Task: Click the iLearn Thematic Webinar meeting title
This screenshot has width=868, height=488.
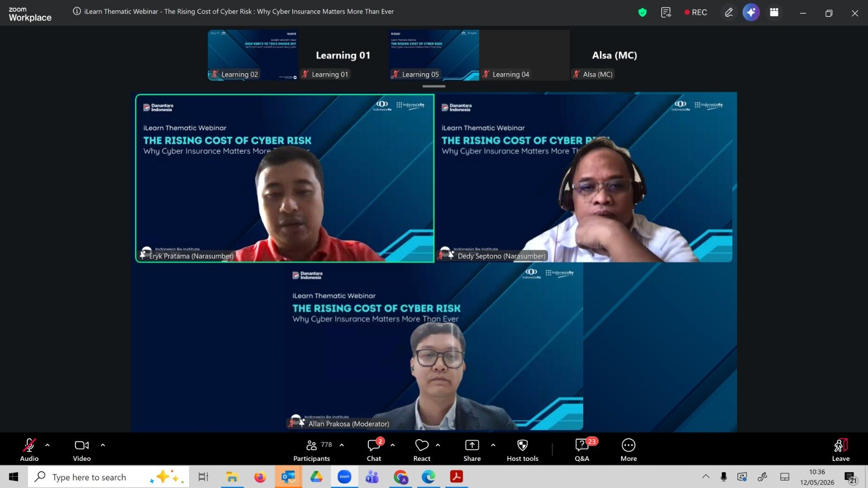Action: point(239,11)
